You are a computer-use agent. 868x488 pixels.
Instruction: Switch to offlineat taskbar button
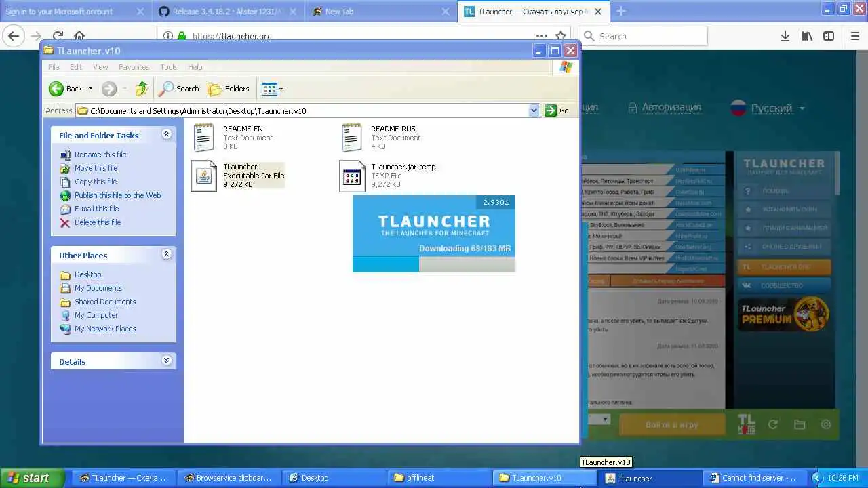click(440, 478)
